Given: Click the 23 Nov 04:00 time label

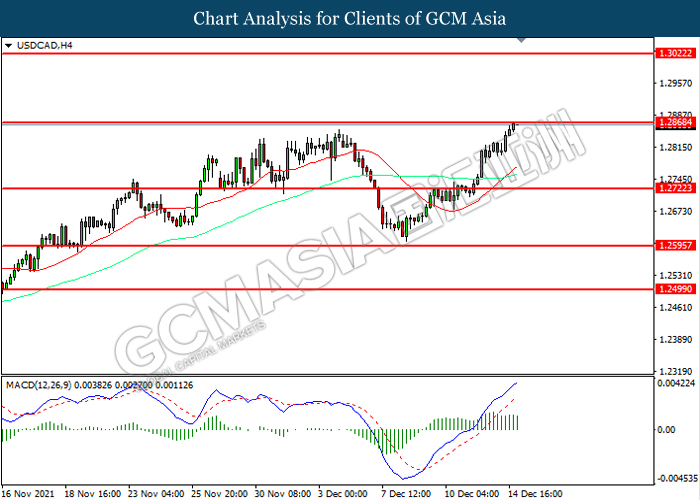Looking at the screenshot, I should click(x=156, y=494).
